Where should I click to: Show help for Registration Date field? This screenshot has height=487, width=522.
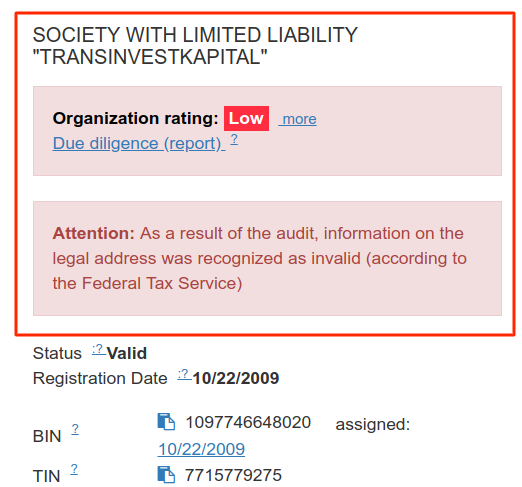pos(184,374)
